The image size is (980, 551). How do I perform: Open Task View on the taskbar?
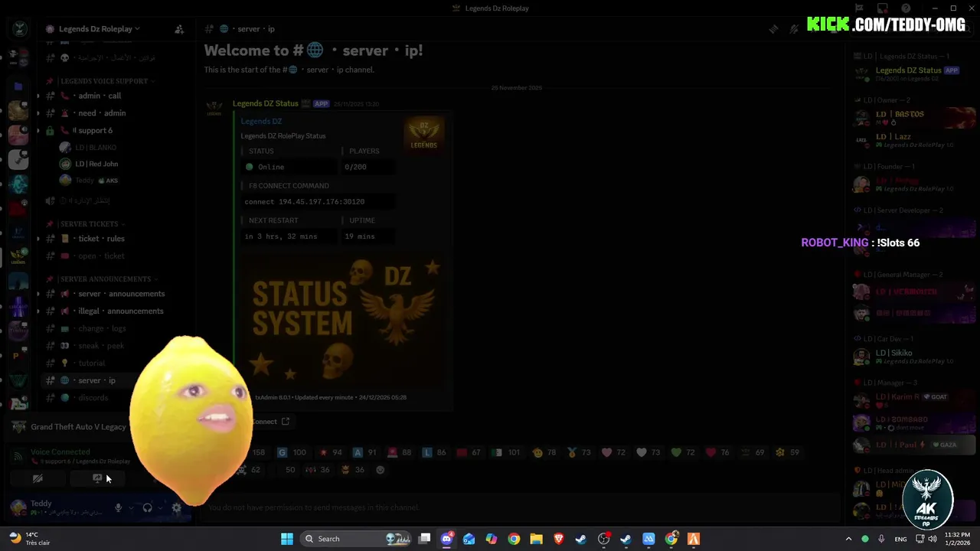point(425,539)
